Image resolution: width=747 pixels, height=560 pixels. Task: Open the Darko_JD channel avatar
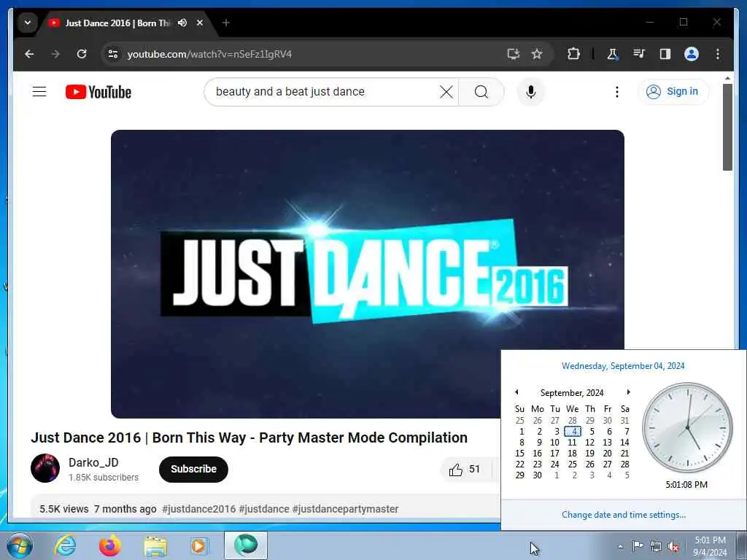pos(45,468)
